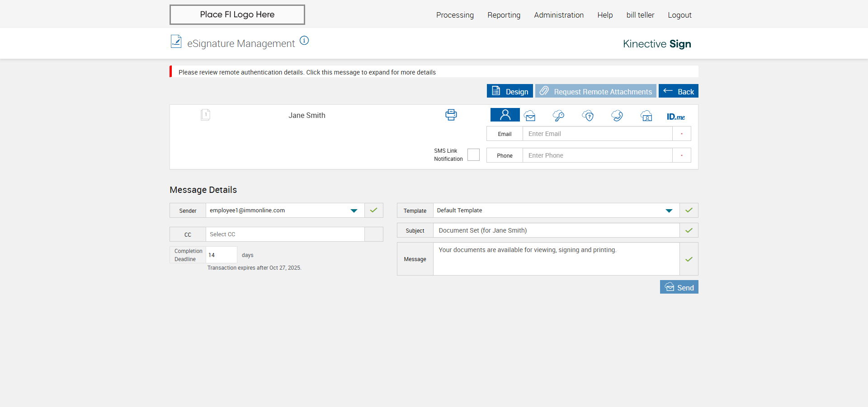The width and height of the screenshot is (868, 407).
Task: Focus the Enter Email field
Action: (597, 134)
